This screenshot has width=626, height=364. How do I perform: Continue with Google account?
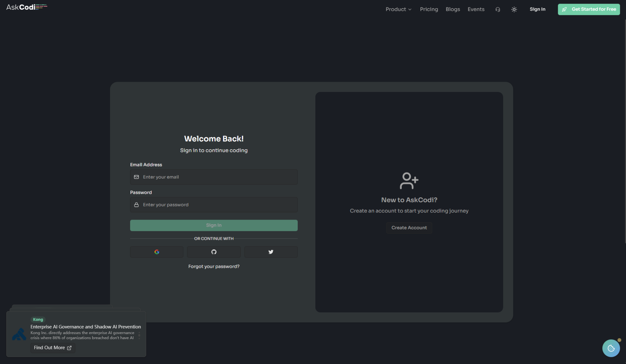point(156,252)
